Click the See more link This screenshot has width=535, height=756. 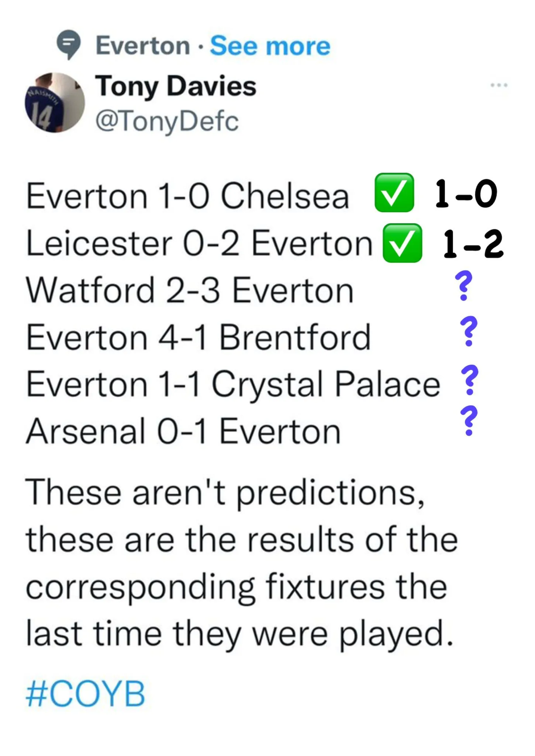pos(270,46)
